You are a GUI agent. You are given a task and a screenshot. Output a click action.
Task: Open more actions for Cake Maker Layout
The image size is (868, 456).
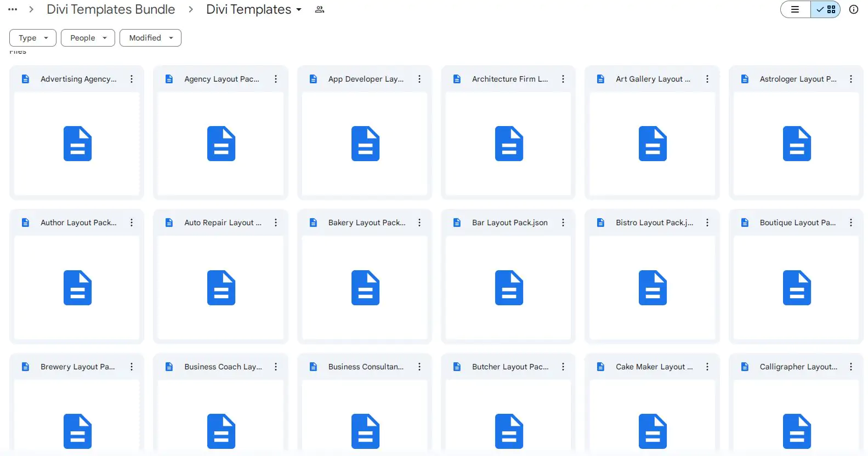point(707,367)
